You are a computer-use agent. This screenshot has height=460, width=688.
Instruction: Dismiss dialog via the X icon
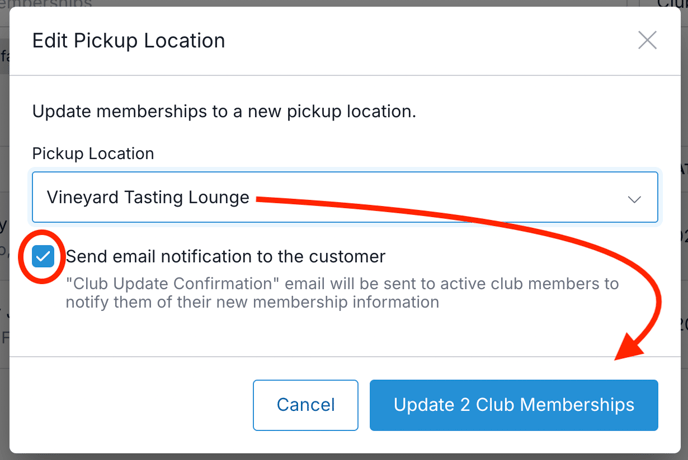click(647, 40)
